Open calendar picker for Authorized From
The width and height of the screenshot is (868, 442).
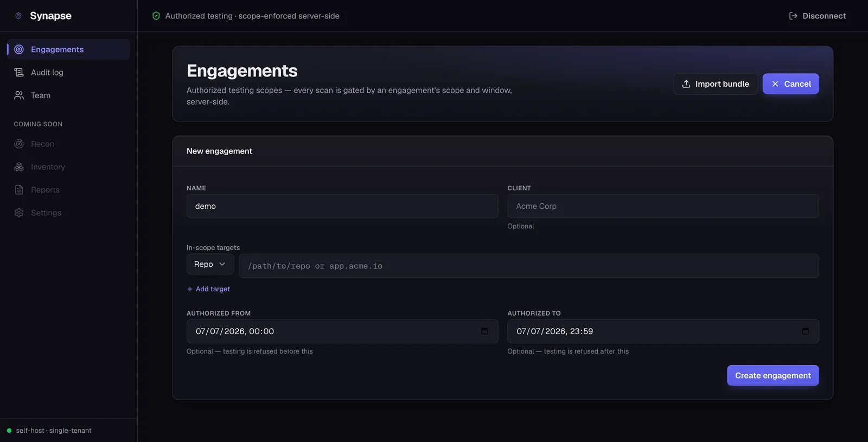(484, 331)
